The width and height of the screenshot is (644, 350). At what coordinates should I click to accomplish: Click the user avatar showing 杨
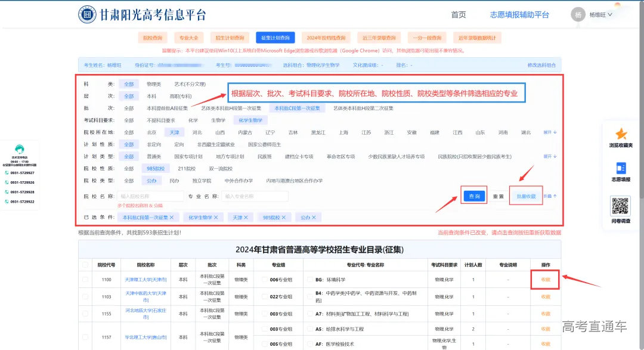click(578, 14)
